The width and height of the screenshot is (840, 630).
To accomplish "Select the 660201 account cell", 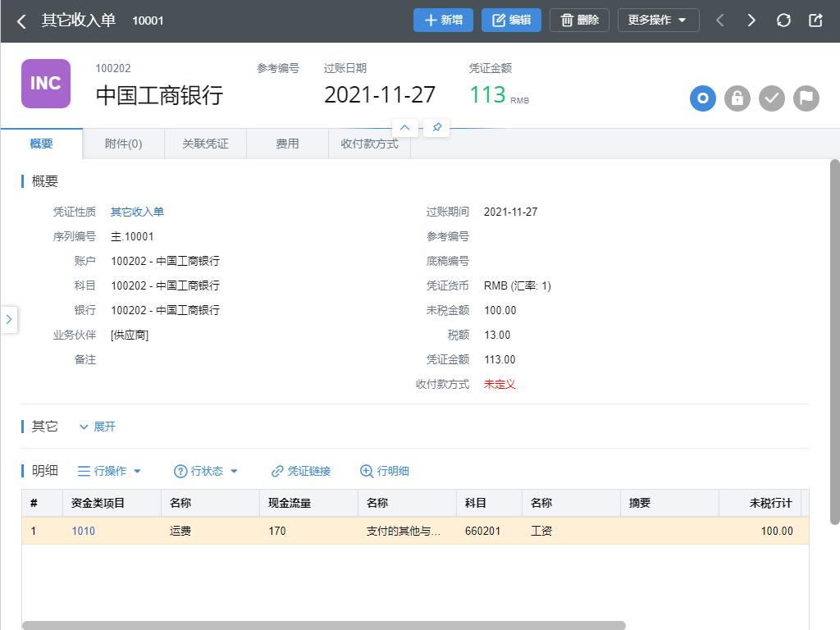I will pyautogui.click(x=489, y=531).
